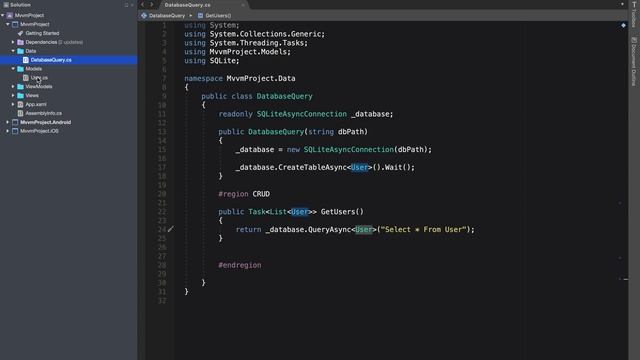Click the diamond indicator atop the scrollbar
The height and width of the screenshot is (360, 640).
(623, 25)
